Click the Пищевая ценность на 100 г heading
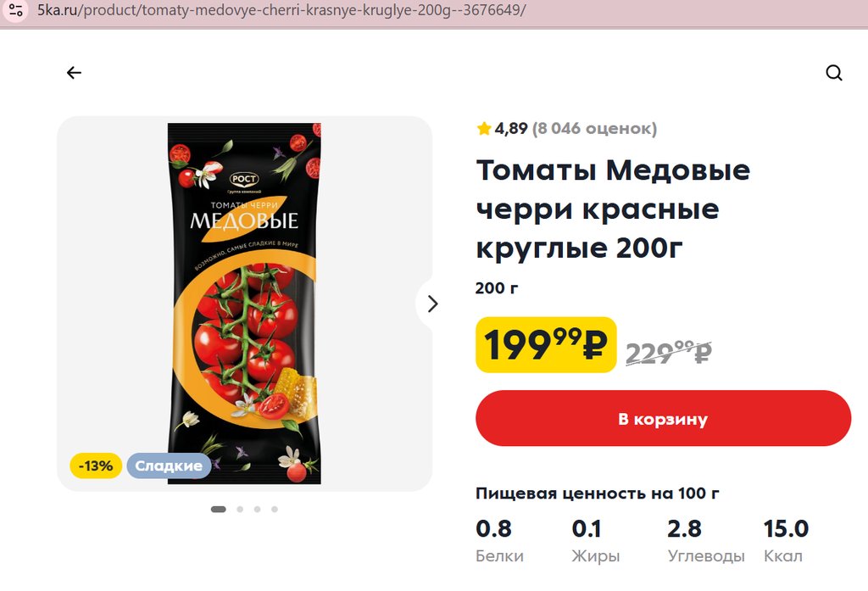The height and width of the screenshot is (591, 868). point(598,493)
